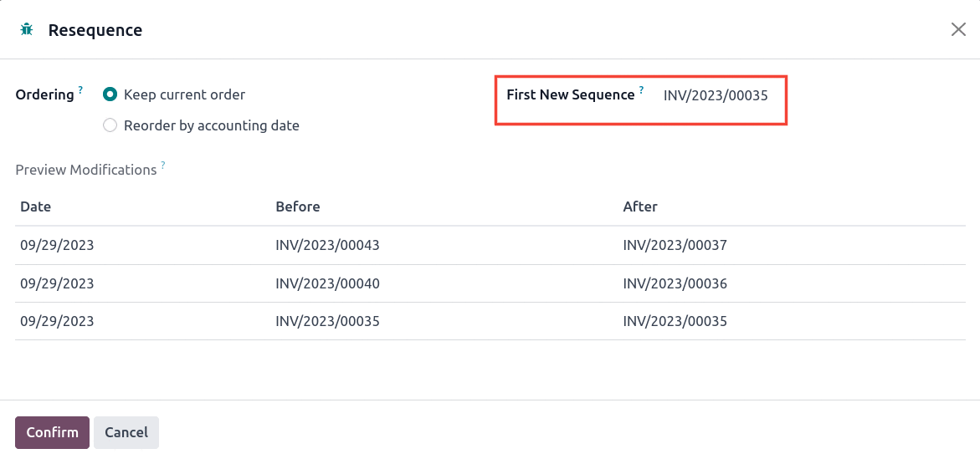Confirm the resequence changes
The height and width of the screenshot is (464, 980).
pyautogui.click(x=53, y=432)
